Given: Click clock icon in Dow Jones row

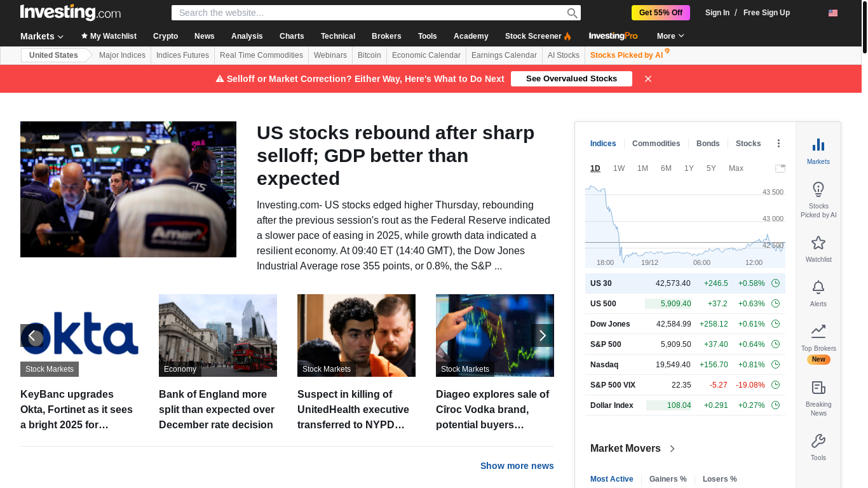Looking at the screenshot, I should (x=775, y=324).
